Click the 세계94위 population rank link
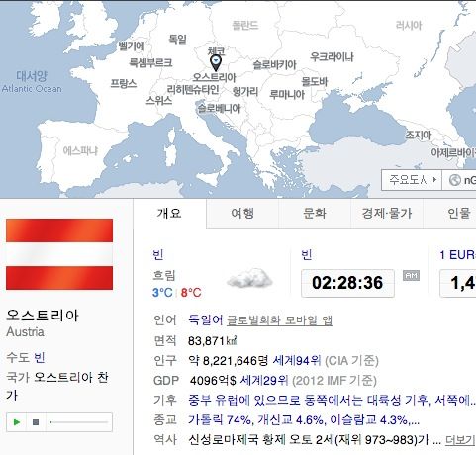This screenshot has height=455, width=476. pos(297,361)
